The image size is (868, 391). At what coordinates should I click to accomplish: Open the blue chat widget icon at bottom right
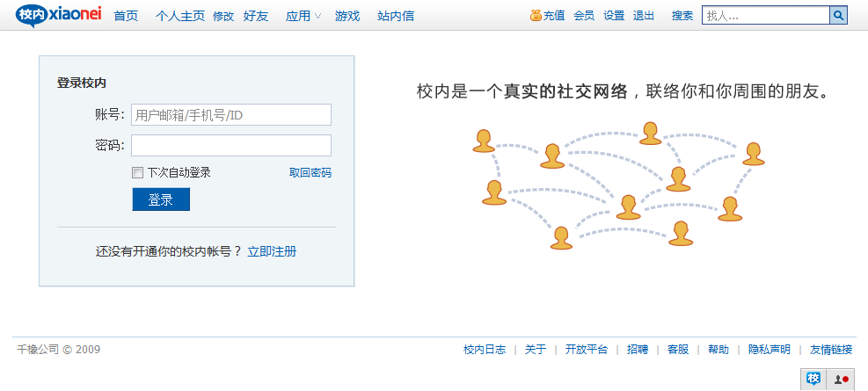(x=813, y=380)
